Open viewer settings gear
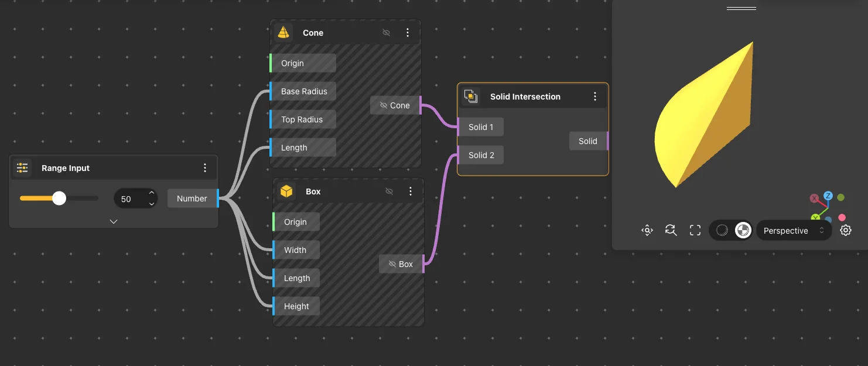This screenshot has width=868, height=366. point(845,231)
